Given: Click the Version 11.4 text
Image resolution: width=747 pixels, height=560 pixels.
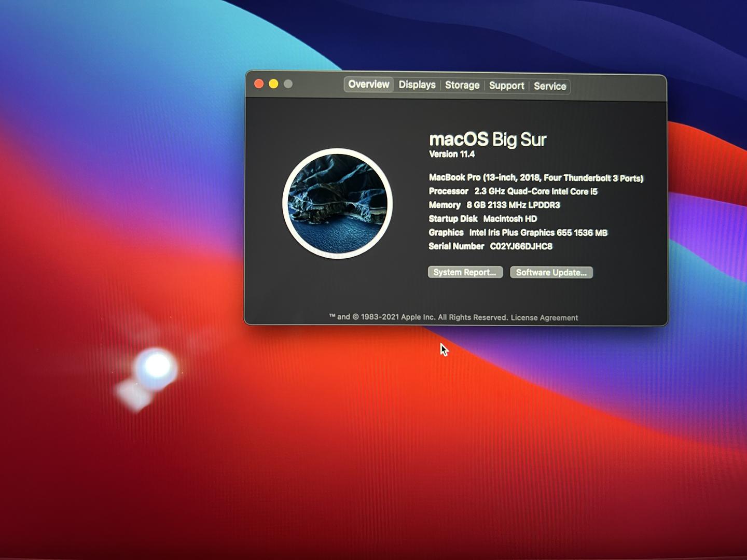Looking at the screenshot, I should coord(452,154).
